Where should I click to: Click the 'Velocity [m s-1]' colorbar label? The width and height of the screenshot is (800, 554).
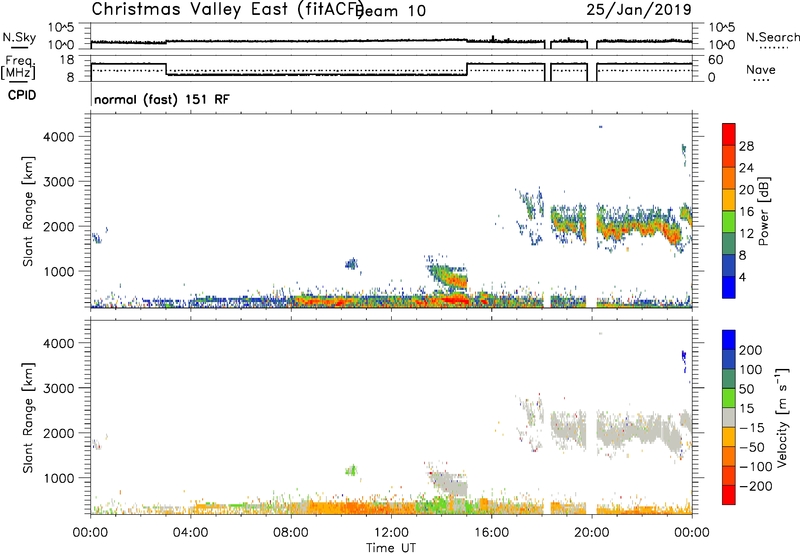[782, 417]
